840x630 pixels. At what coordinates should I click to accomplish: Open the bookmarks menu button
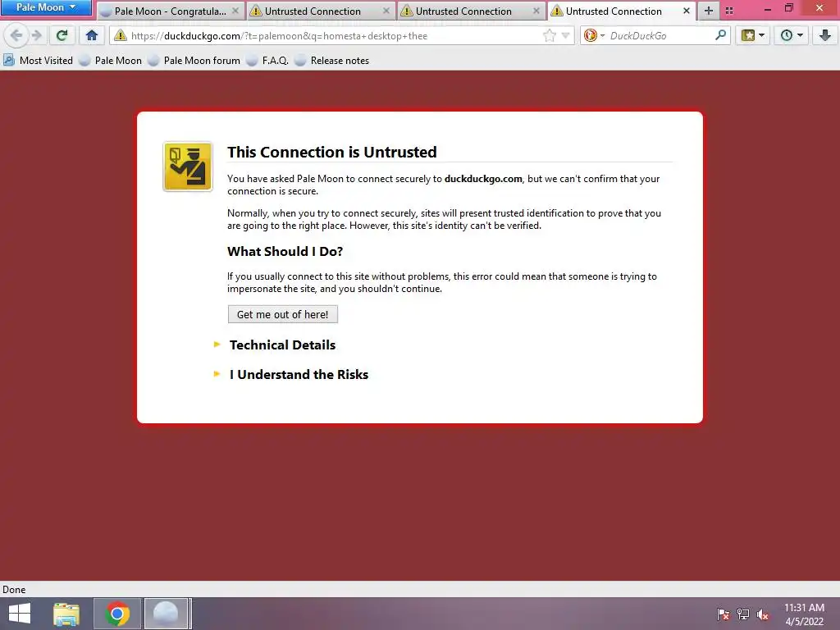(x=753, y=36)
